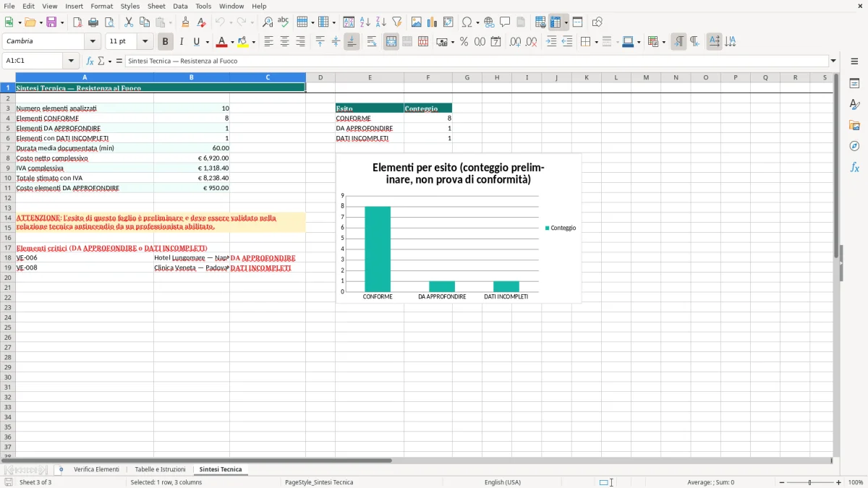Export directly as PDF
Screen dimensions: 868x488
point(77,22)
